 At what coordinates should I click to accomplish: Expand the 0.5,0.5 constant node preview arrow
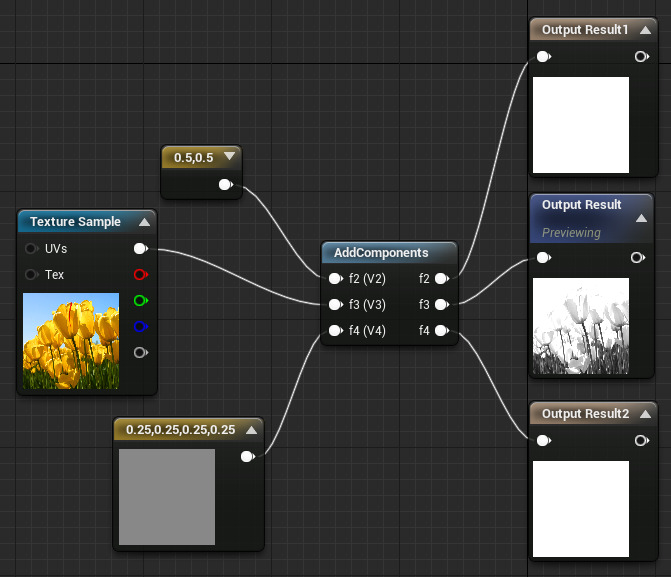[x=231, y=157]
